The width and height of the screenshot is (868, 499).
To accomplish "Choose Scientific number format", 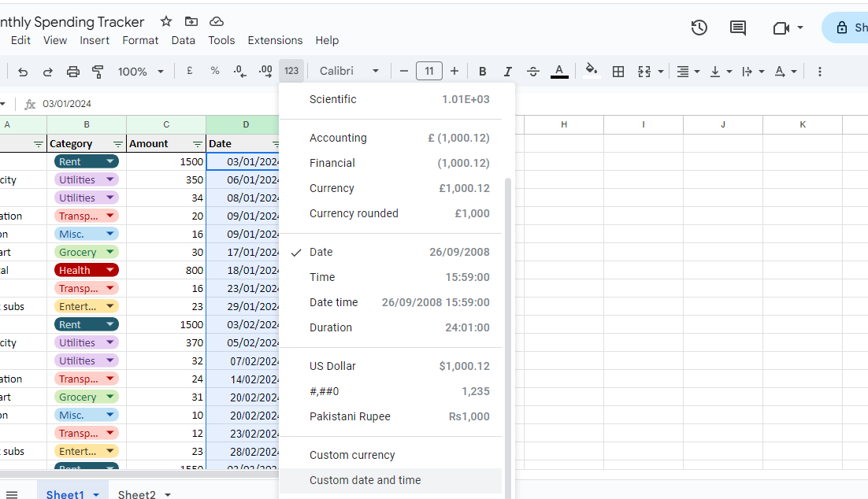I will tap(391, 100).
